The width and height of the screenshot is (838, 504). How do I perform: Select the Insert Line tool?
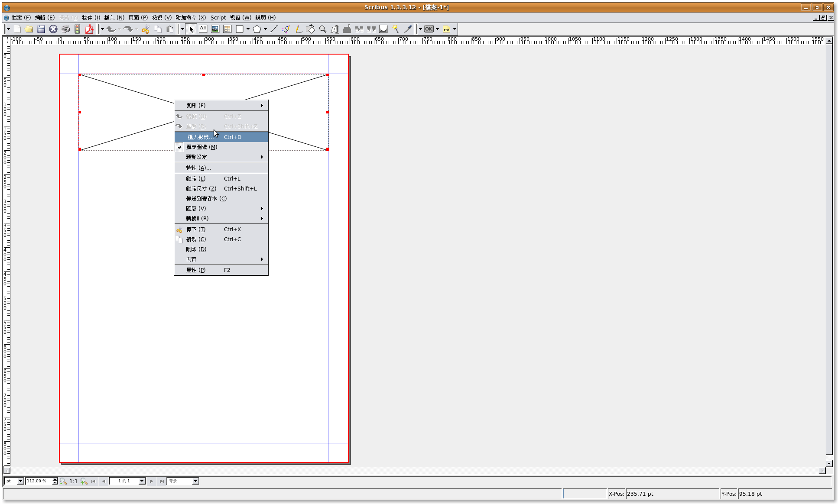pos(274,29)
